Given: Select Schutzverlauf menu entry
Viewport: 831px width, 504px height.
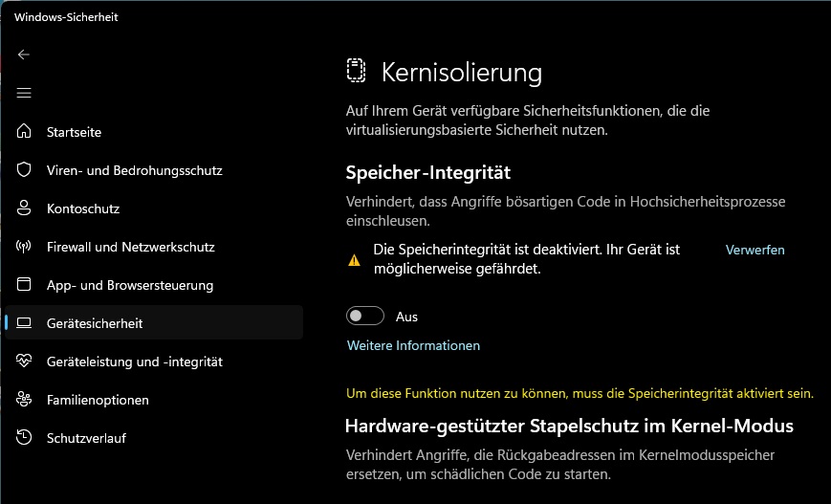Looking at the screenshot, I should 86,438.
